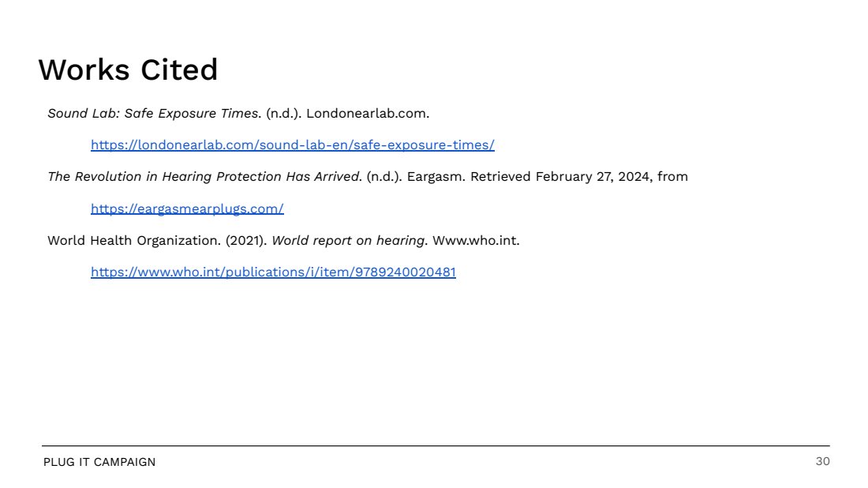Click the "World Health Organization." author text
Viewport: 868px width, 488px height.
(x=134, y=241)
